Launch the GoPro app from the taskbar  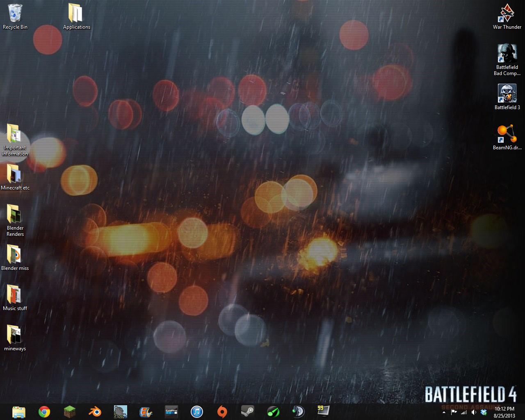pyautogui.click(x=171, y=411)
